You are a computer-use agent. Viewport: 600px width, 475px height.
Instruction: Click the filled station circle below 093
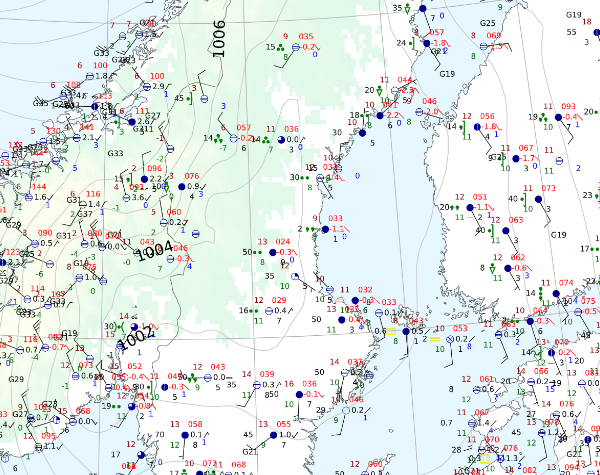point(558,118)
